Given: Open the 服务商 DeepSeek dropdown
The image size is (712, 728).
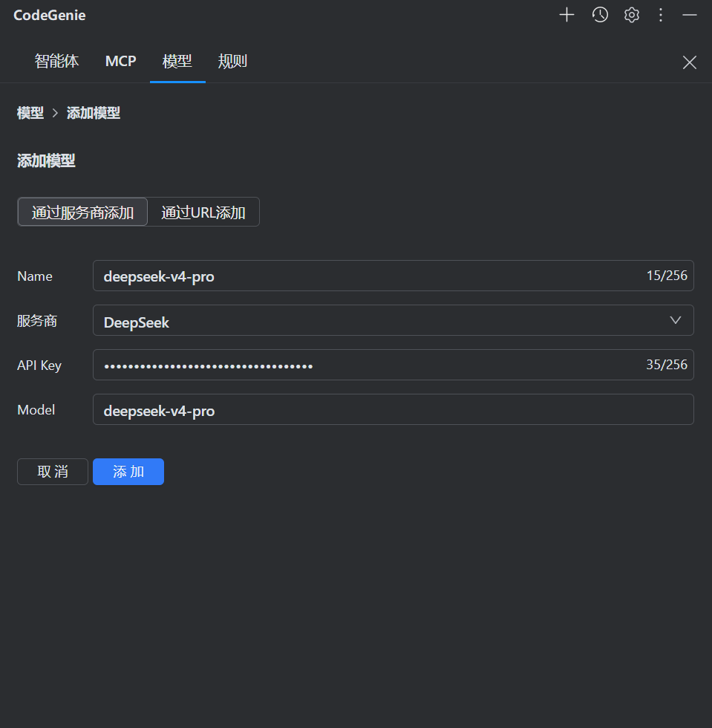Looking at the screenshot, I should [x=393, y=320].
